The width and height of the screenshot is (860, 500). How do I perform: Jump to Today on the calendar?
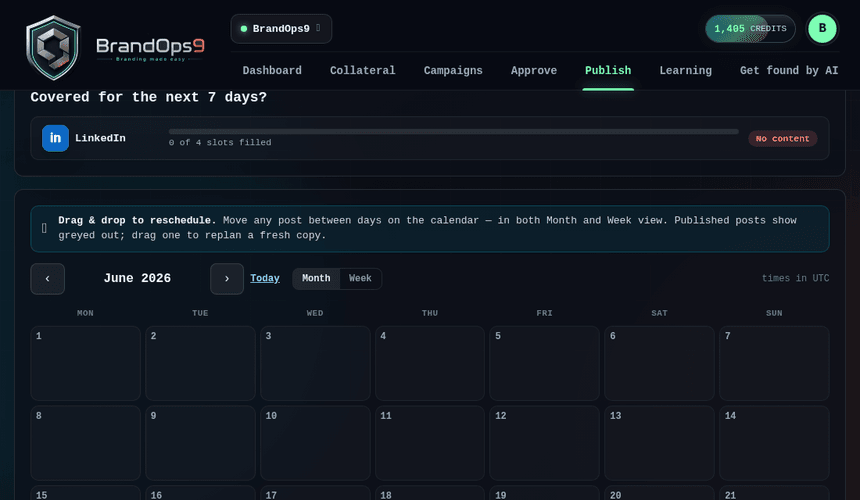[265, 279]
